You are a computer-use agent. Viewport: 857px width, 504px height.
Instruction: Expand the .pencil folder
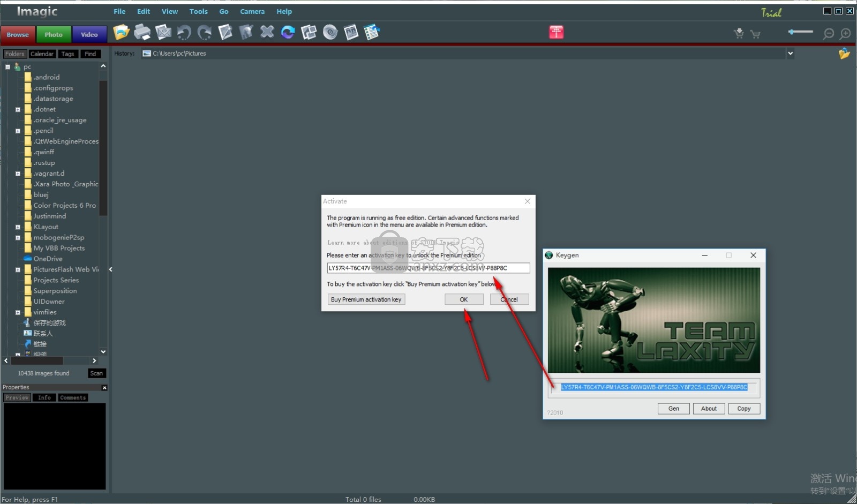[18, 131]
